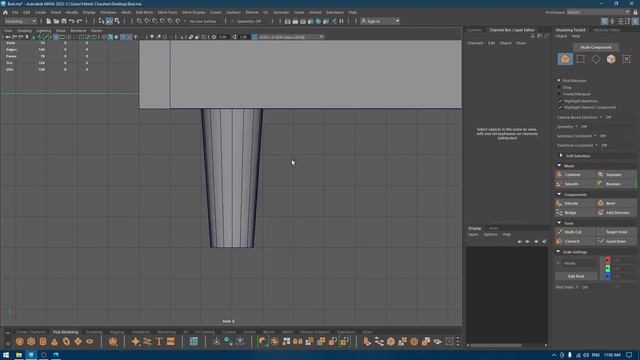The height and width of the screenshot is (360, 640).
Task: Select Vertex selection mode icon
Action: pos(580,59)
